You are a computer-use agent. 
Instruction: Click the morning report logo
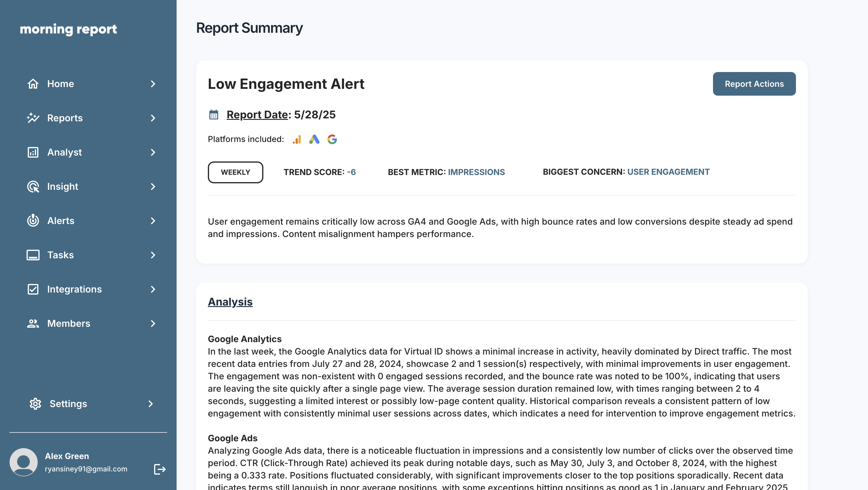pyautogui.click(x=68, y=29)
